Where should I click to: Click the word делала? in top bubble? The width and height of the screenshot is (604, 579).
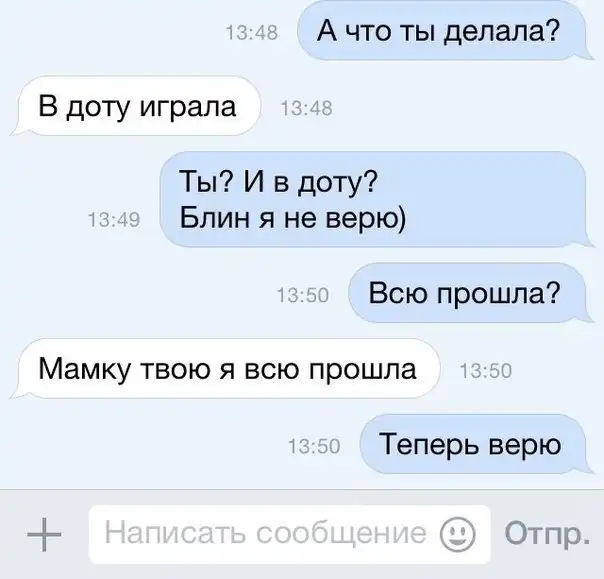(502, 31)
